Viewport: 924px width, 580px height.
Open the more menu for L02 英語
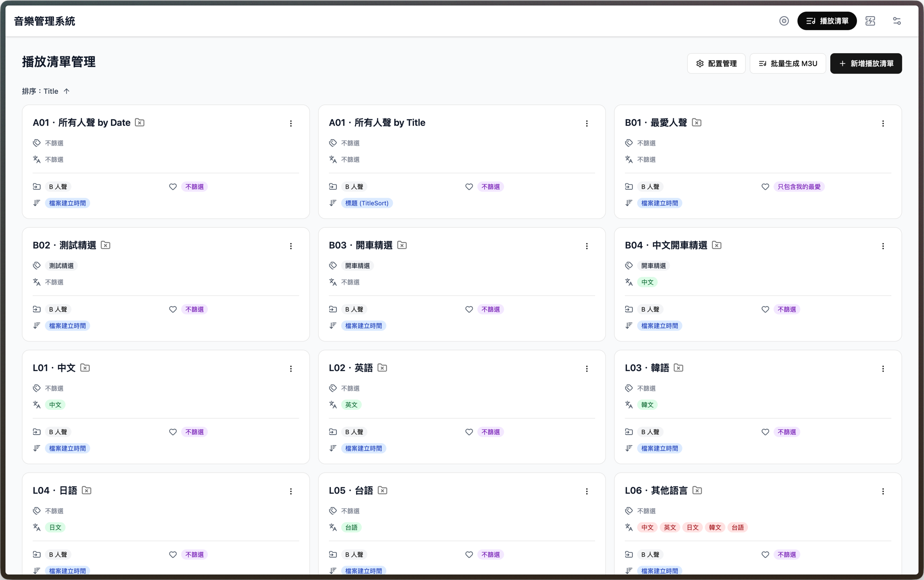(x=587, y=368)
